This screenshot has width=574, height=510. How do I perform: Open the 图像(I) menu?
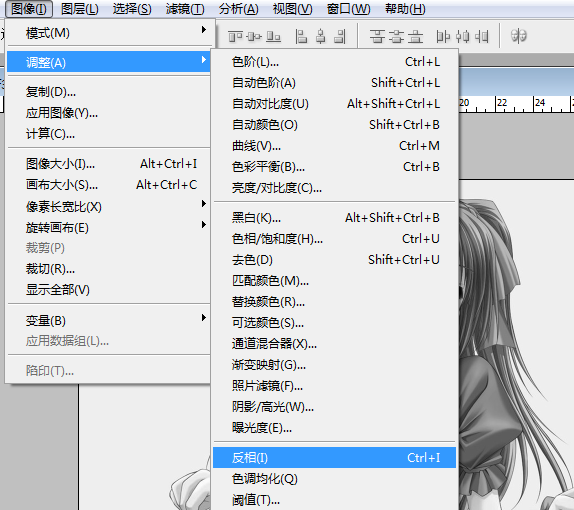[29, 9]
